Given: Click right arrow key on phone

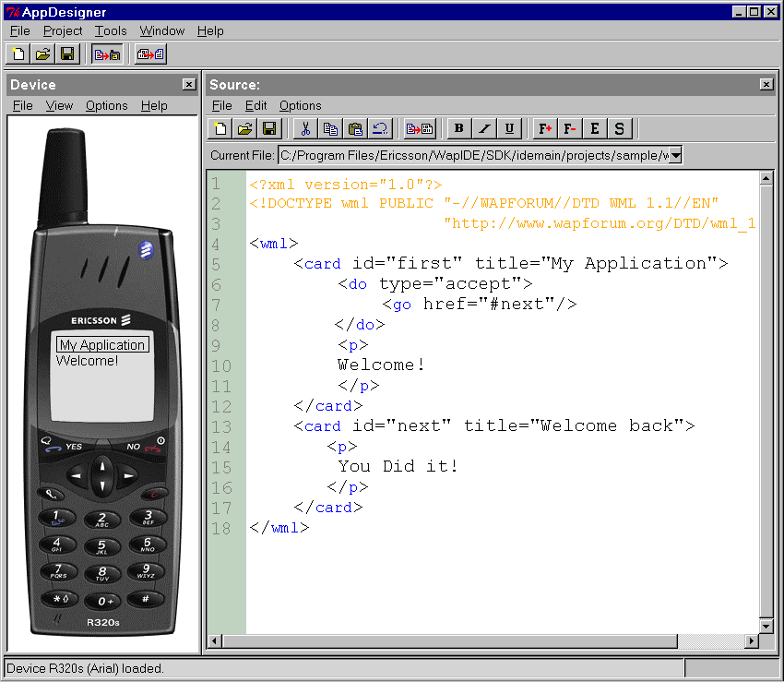Looking at the screenshot, I should click(128, 475).
